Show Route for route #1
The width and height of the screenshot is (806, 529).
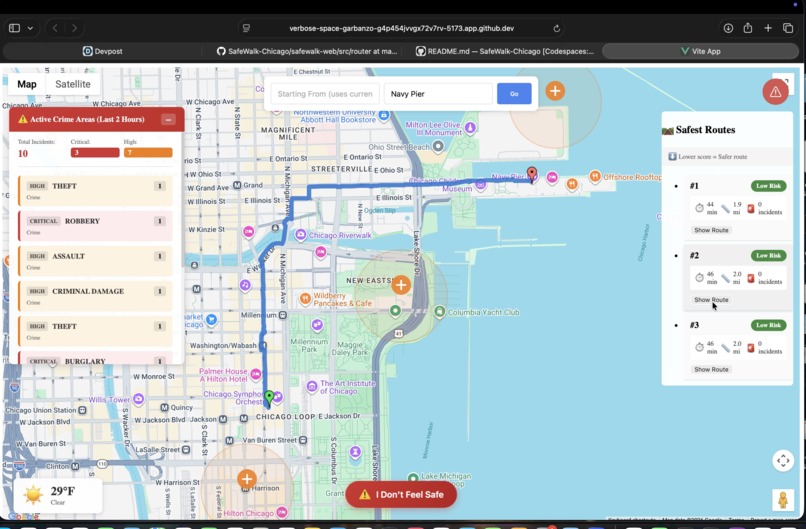(711, 230)
